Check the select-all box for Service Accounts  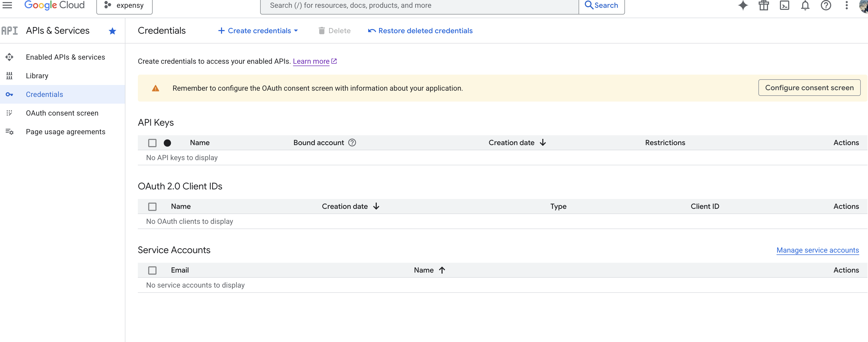tap(152, 270)
